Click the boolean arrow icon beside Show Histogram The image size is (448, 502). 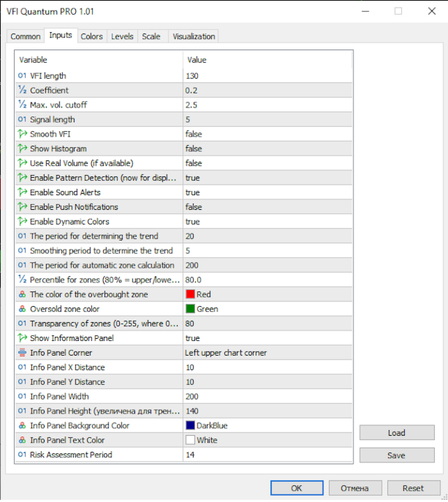[x=22, y=149]
